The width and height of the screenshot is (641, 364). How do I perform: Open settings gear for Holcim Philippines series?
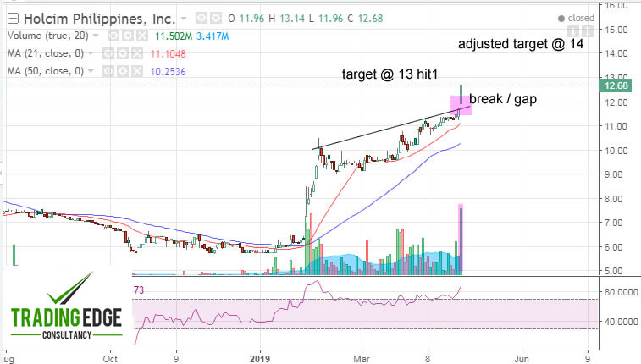tap(215, 18)
